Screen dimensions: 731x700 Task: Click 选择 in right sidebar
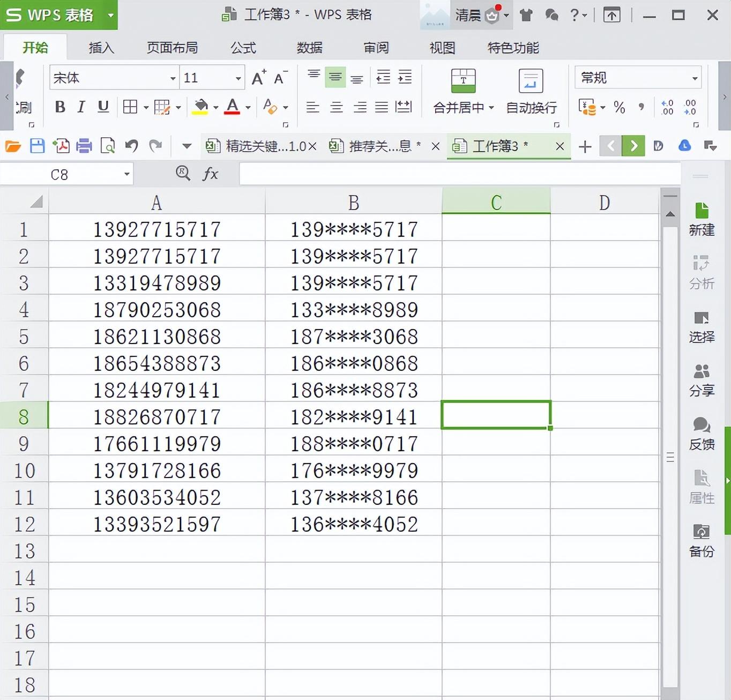tap(702, 327)
